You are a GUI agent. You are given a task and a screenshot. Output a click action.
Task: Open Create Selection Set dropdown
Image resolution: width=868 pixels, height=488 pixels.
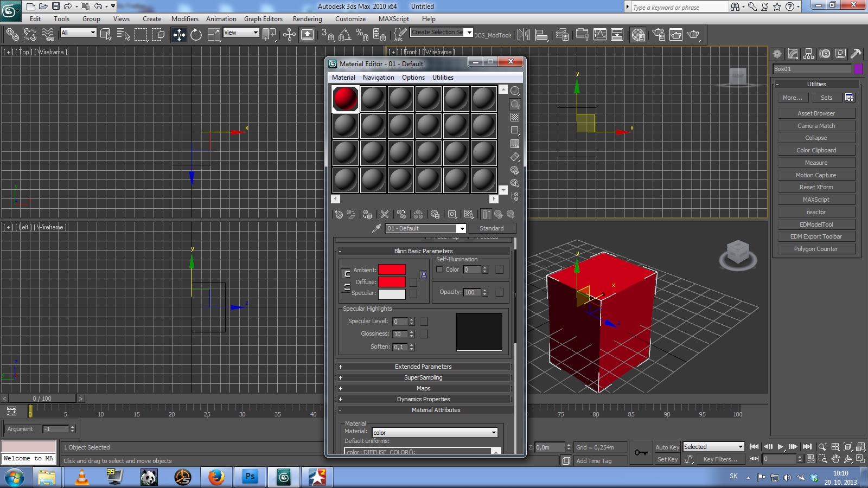[441, 33]
